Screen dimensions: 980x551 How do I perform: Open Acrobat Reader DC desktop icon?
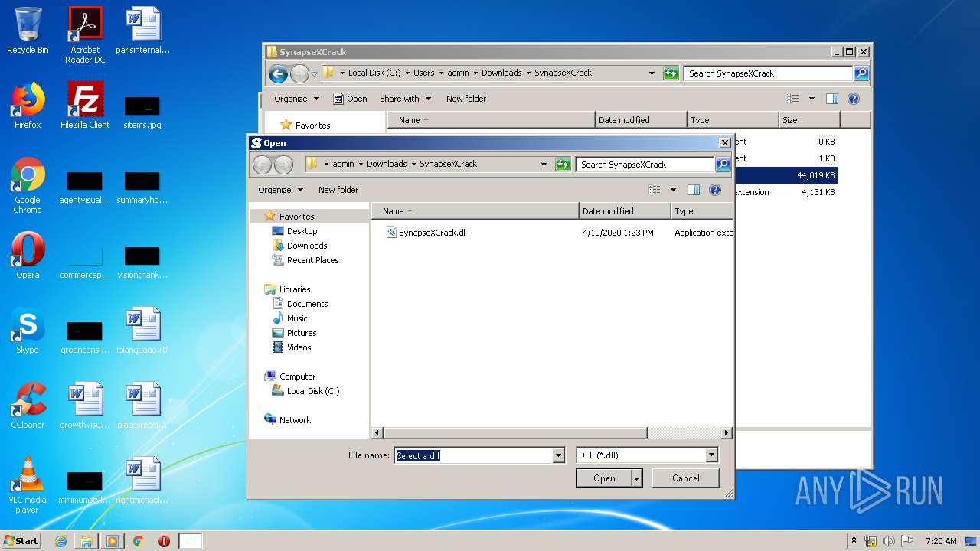tap(85, 35)
